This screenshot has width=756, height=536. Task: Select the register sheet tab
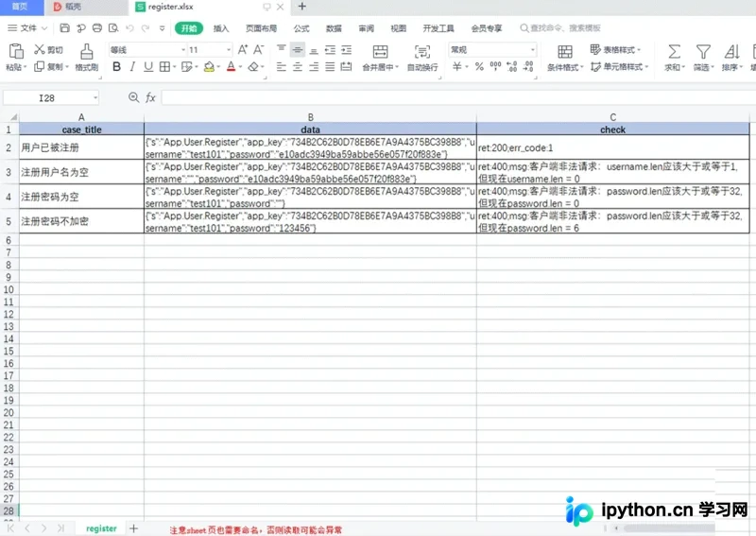click(101, 528)
